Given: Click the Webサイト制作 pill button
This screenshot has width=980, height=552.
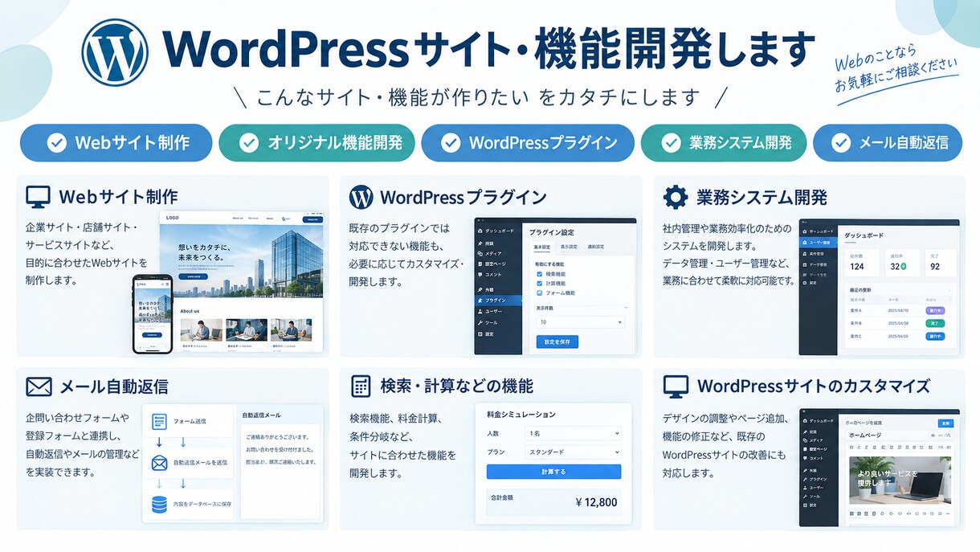Looking at the screenshot, I should click(x=116, y=143).
